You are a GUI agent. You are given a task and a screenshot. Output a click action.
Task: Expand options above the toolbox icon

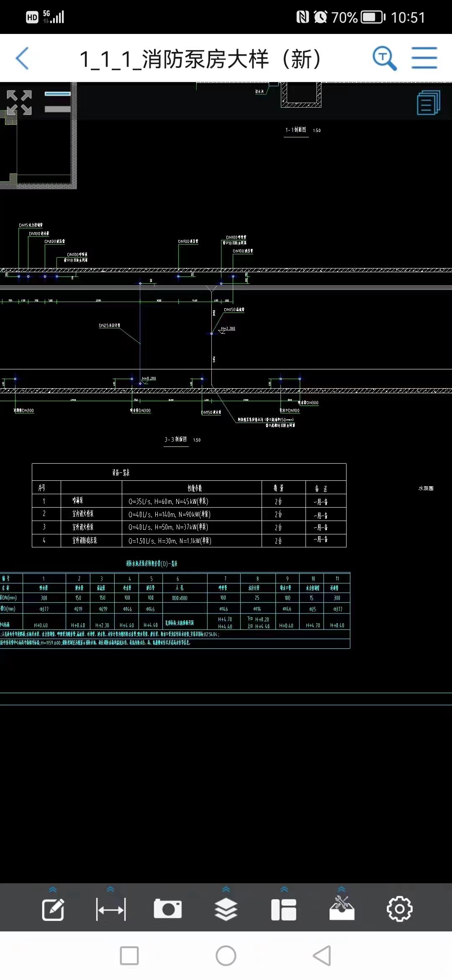(342, 889)
